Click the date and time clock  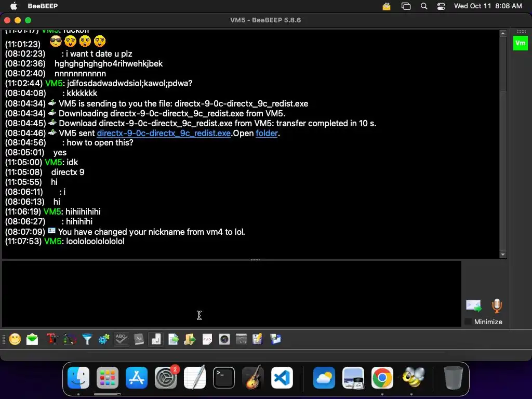click(488, 6)
